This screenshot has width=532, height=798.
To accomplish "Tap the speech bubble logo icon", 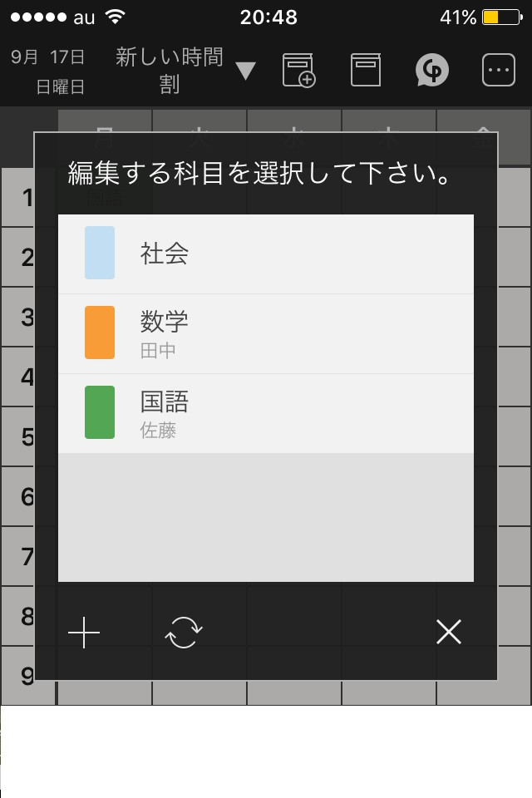I will 432,71.
